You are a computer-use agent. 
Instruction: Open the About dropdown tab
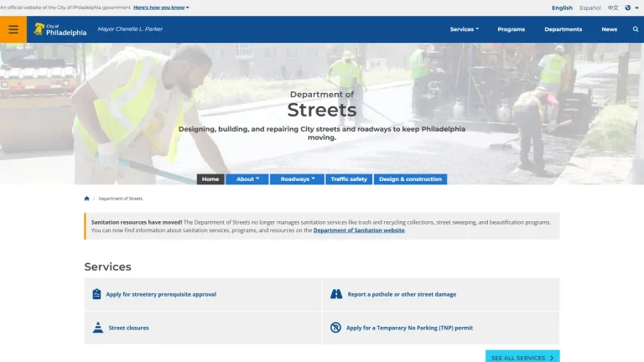(247, 179)
